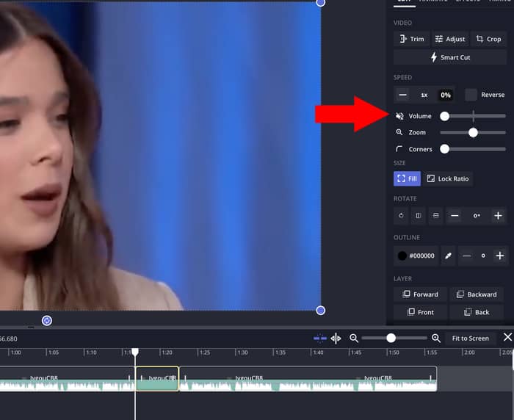Increase outline thickness with plus

[x=499, y=256]
